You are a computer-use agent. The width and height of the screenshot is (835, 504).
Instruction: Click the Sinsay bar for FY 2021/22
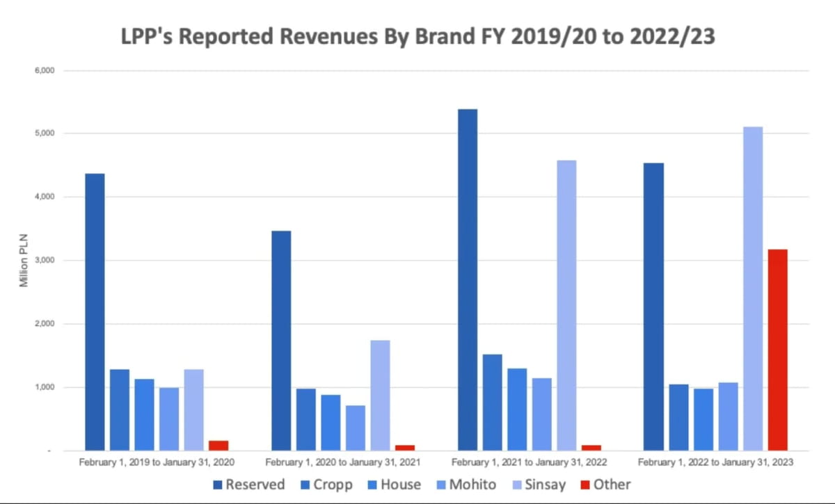pos(566,305)
